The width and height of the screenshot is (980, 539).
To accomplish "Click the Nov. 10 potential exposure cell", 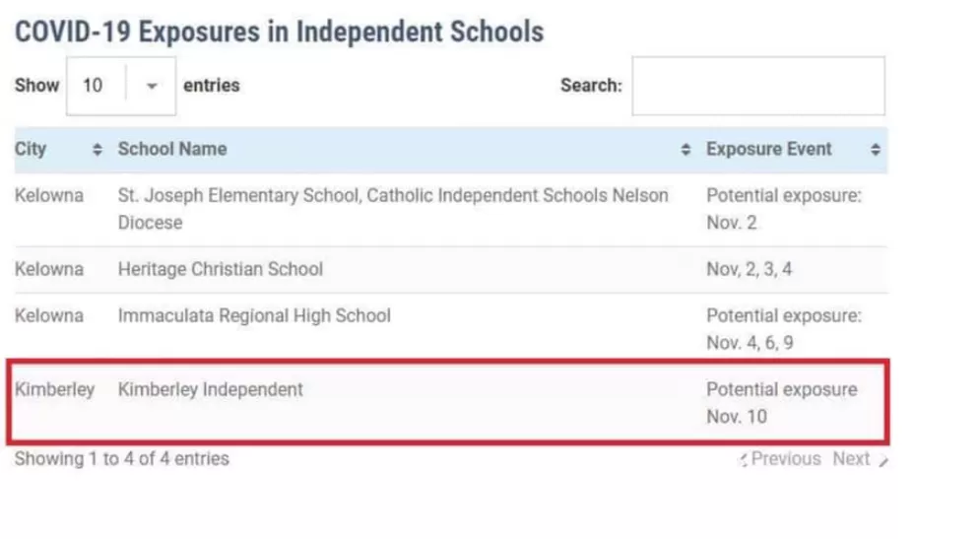I will tap(782, 403).
